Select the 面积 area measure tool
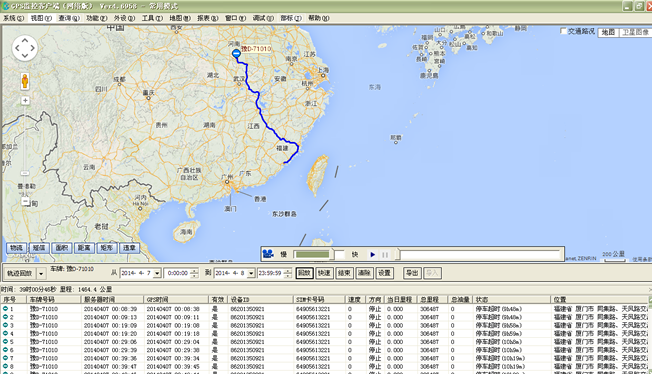 62,248
